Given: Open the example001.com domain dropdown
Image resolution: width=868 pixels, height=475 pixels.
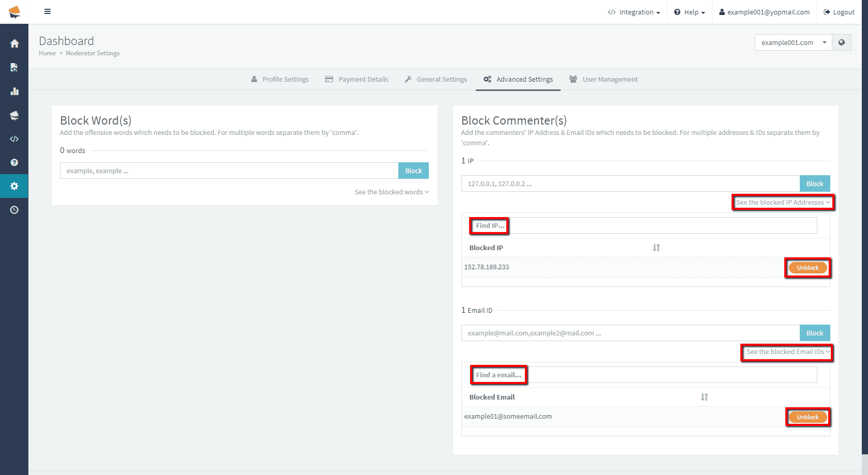Looking at the screenshot, I should click(x=793, y=42).
